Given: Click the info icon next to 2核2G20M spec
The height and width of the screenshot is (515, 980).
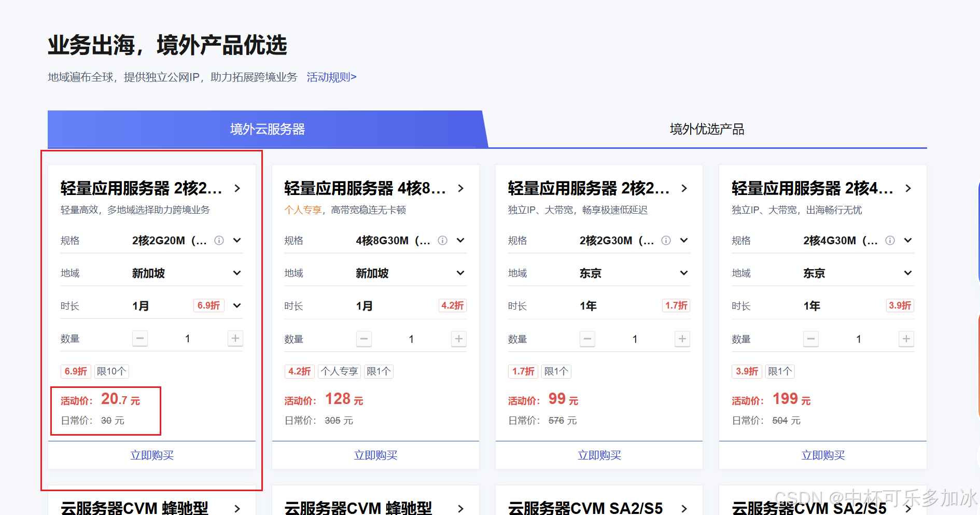Looking at the screenshot, I should [219, 240].
